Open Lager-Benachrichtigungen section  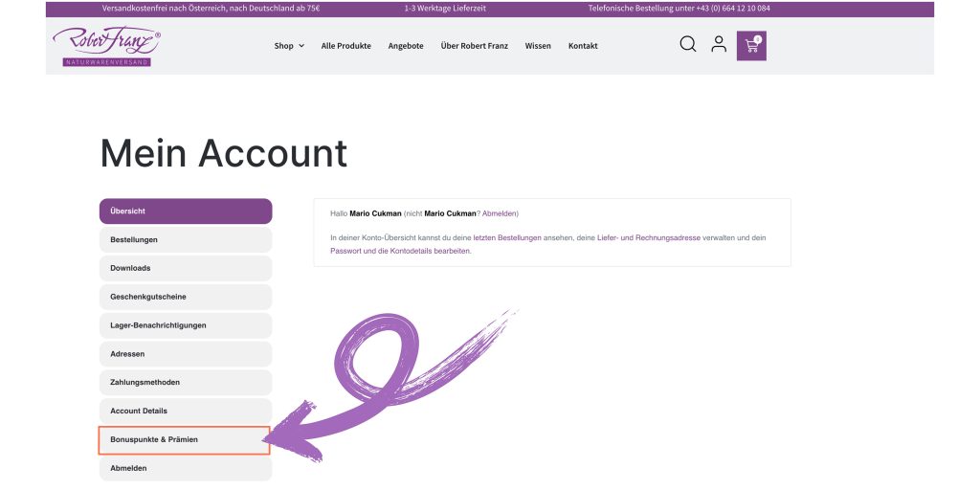[186, 325]
